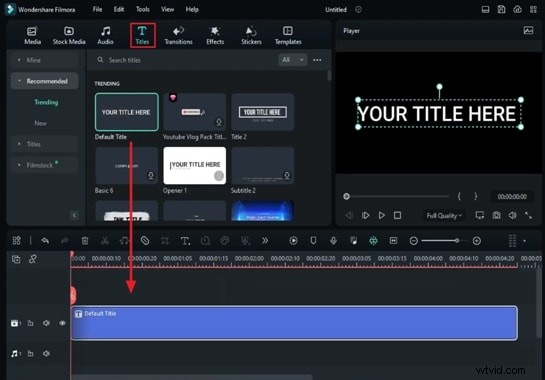Open the three-dot more options menu
Viewport: 545px width, 380px height.
tap(317, 60)
